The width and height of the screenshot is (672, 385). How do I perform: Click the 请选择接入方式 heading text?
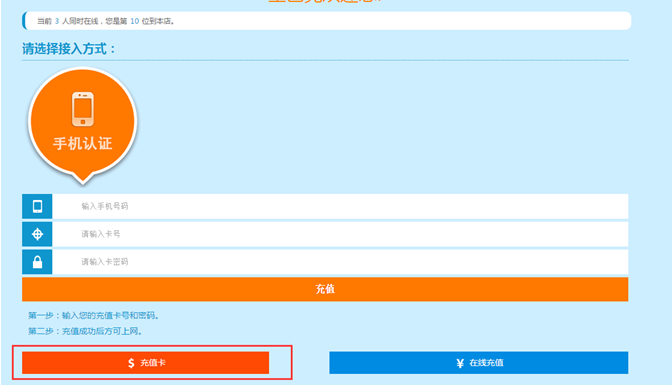coord(69,49)
